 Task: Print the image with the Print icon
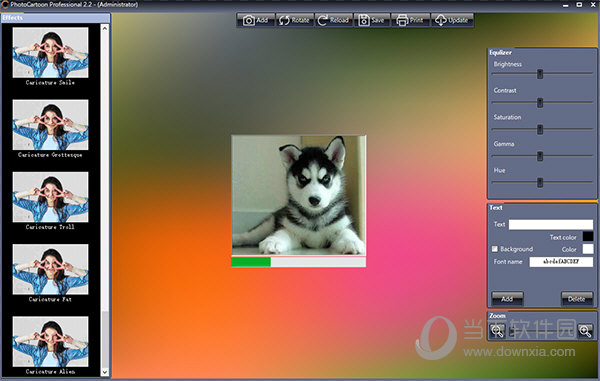pos(411,20)
